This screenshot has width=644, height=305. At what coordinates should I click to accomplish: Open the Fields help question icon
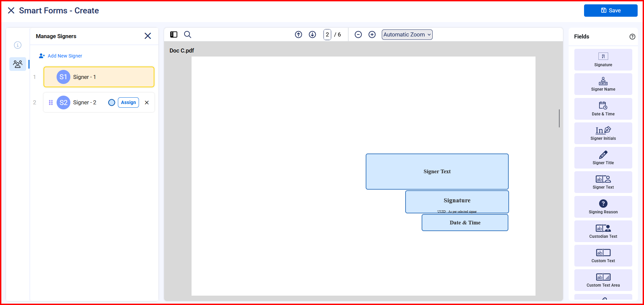coord(632,37)
